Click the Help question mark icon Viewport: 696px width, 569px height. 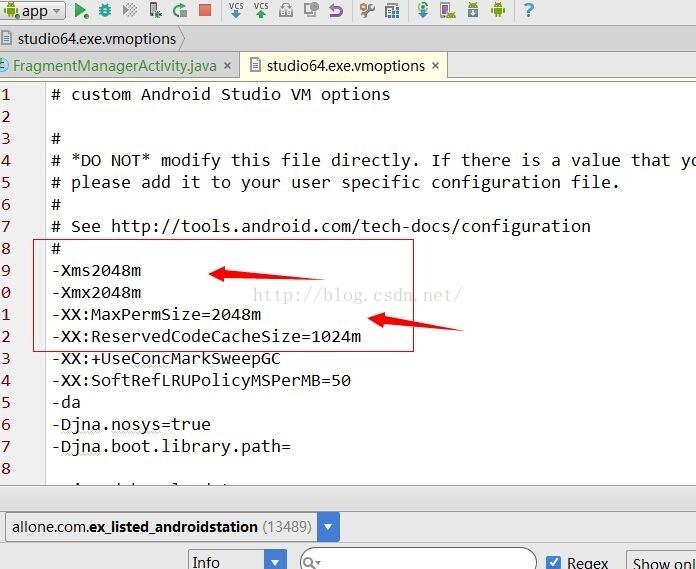pyautogui.click(x=528, y=10)
